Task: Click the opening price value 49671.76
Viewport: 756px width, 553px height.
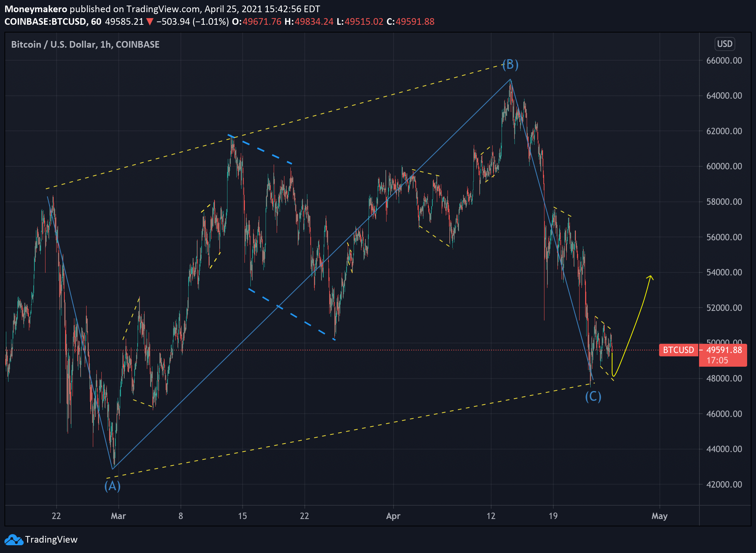Action: click(x=262, y=22)
